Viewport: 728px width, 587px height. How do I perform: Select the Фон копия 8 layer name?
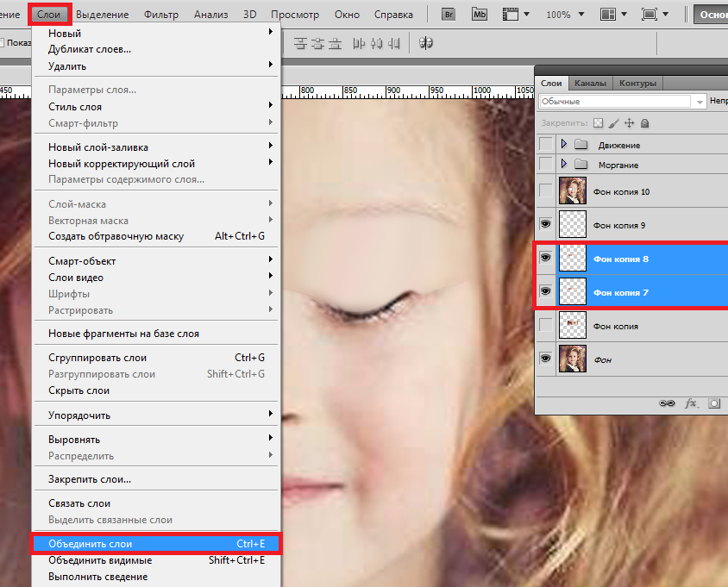621,259
